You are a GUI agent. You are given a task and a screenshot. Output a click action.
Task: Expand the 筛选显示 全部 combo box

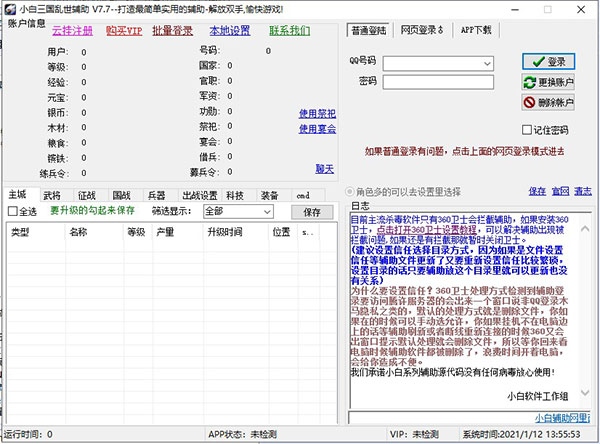[x=267, y=211]
